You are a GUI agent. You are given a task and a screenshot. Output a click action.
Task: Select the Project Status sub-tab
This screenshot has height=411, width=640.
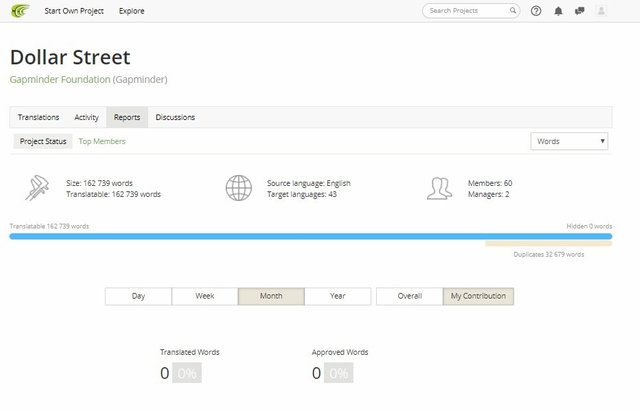point(43,141)
